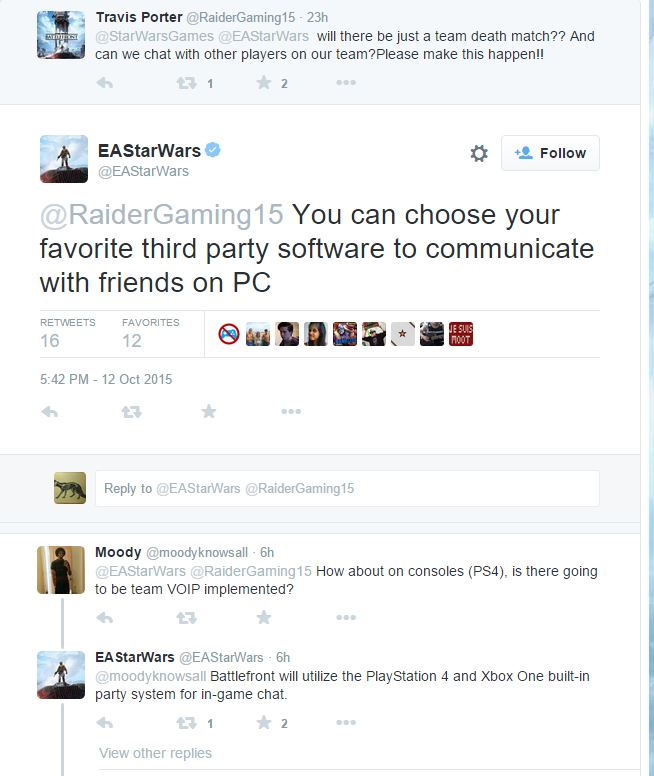Favorite EAStarWars party system reply
Image resolution: width=654 pixels, height=776 pixels.
pyautogui.click(x=264, y=723)
